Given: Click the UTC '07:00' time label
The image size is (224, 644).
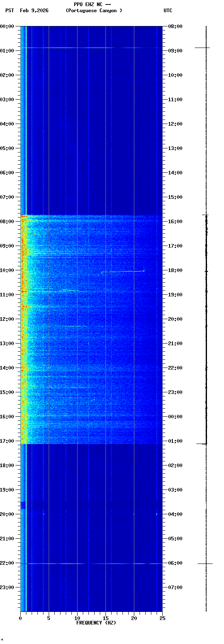Looking at the screenshot, I should tap(175, 587).
